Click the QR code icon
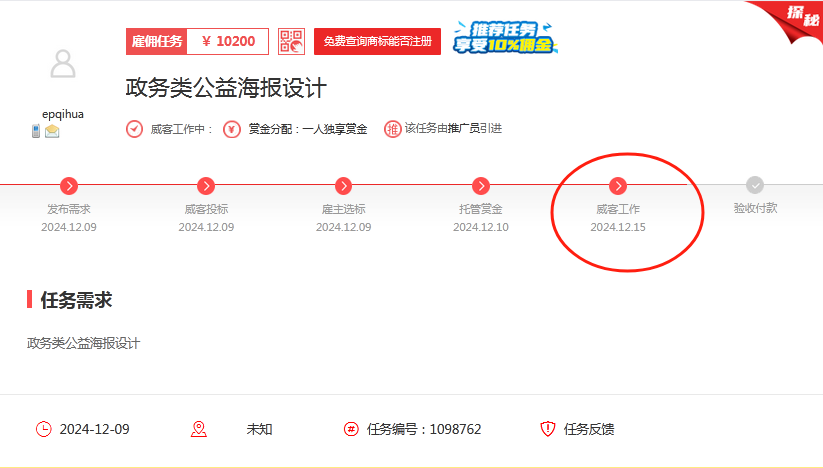 (x=291, y=41)
